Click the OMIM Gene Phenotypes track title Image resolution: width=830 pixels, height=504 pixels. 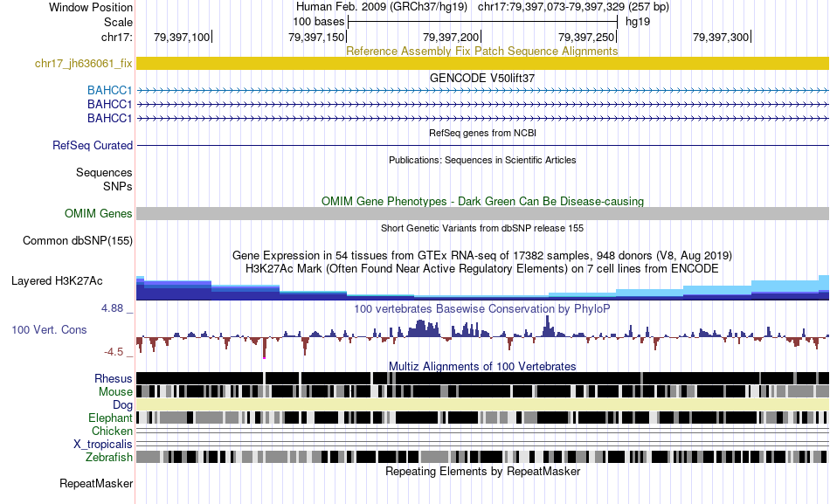tap(482, 201)
